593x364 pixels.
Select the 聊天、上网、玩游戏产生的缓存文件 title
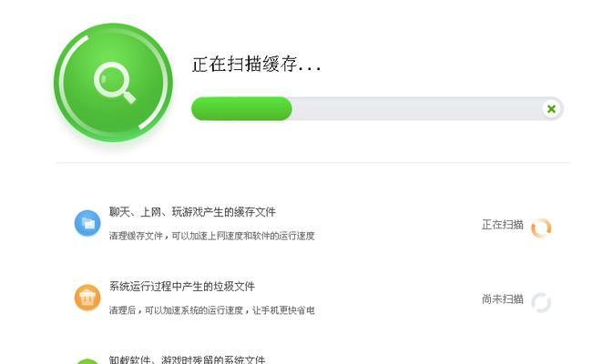click(x=192, y=212)
